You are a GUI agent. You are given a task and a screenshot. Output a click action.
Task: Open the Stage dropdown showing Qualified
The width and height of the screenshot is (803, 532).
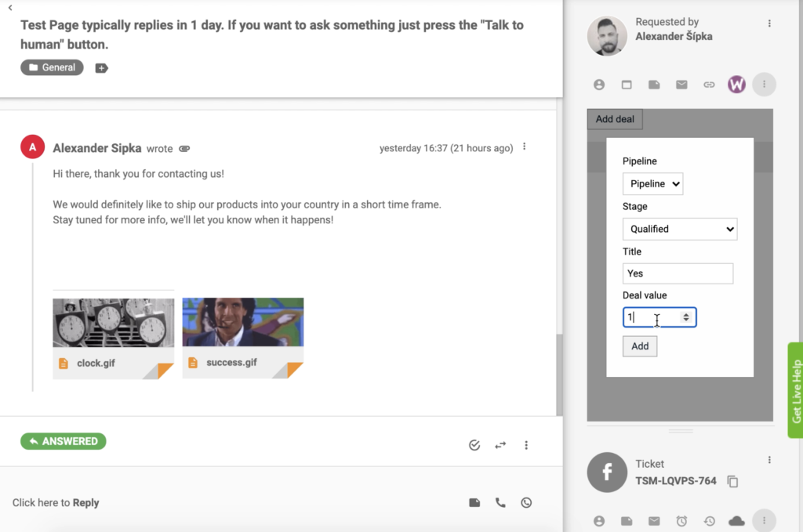[x=680, y=229]
